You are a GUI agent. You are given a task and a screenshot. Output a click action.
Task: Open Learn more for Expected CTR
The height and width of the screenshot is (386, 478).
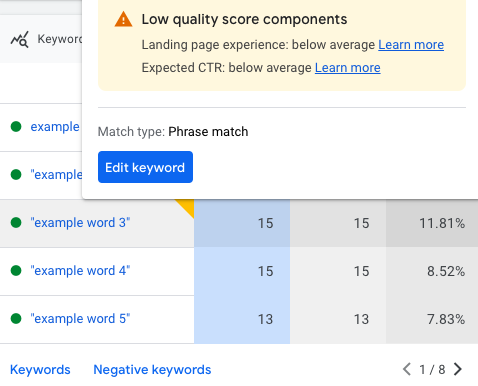[348, 68]
